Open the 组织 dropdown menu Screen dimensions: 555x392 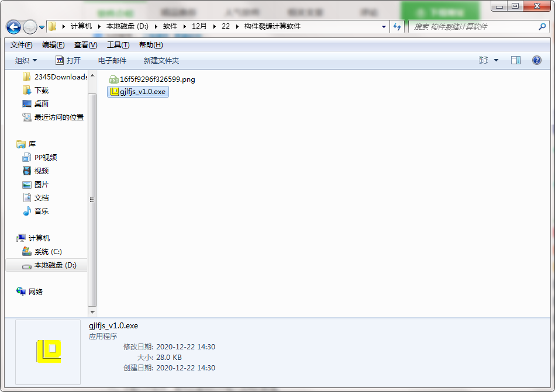pyautogui.click(x=26, y=60)
